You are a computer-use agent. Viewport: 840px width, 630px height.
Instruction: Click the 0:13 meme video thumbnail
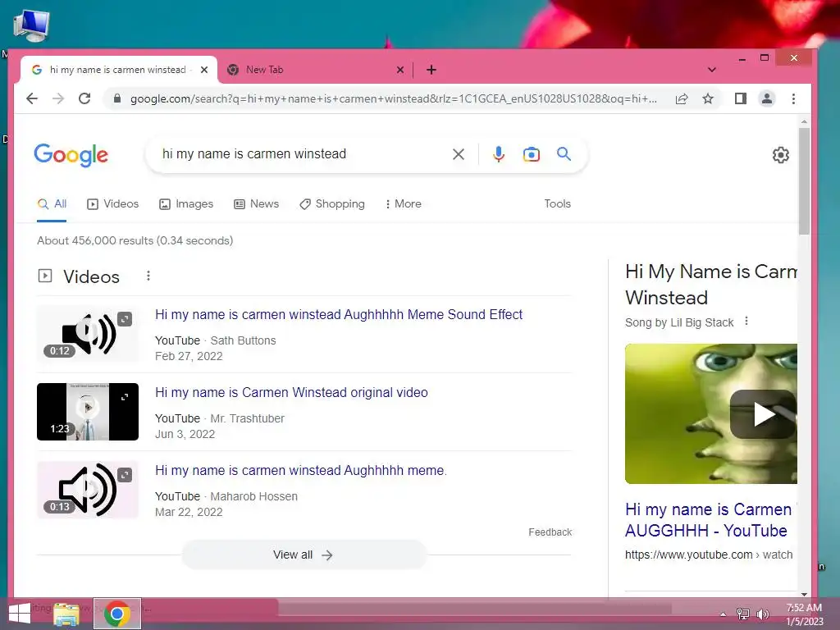click(87, 490)
